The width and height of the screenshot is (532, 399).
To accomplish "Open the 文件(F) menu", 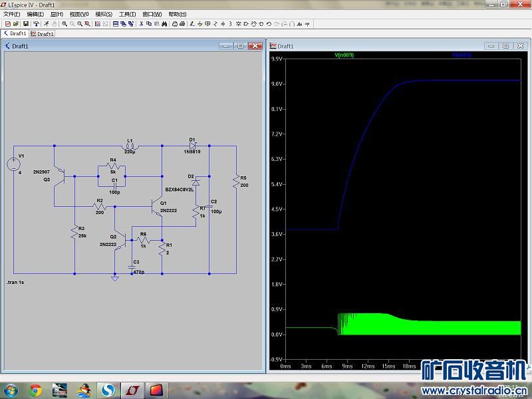I will coord(12,14).
